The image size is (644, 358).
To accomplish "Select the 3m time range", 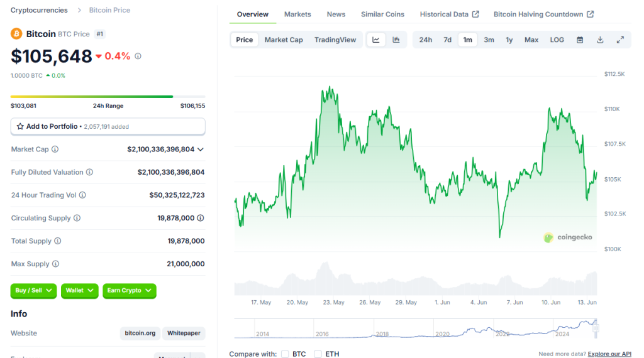I will click(489, 40).
